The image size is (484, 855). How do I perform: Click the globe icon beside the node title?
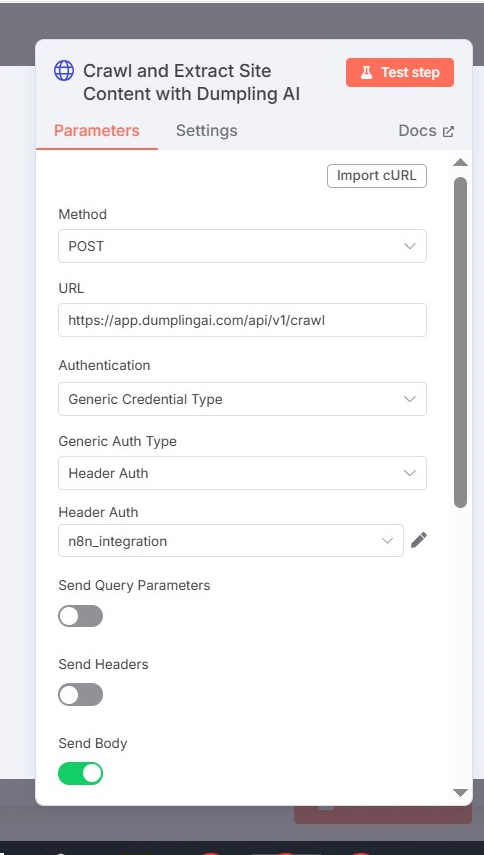point(64,71)
